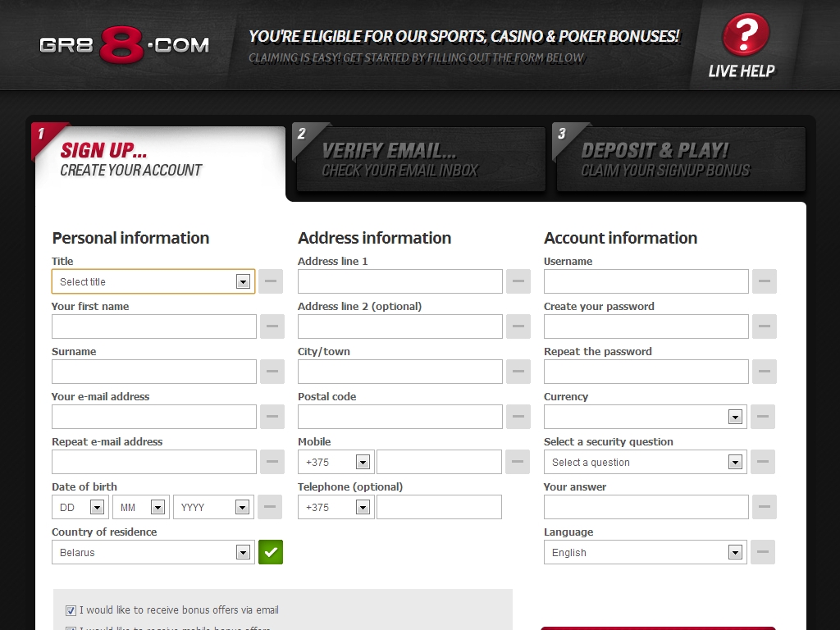This screenshot has height=630, width=840.
Task: Select the Sign Up step tab
Action: pos(160,160)
